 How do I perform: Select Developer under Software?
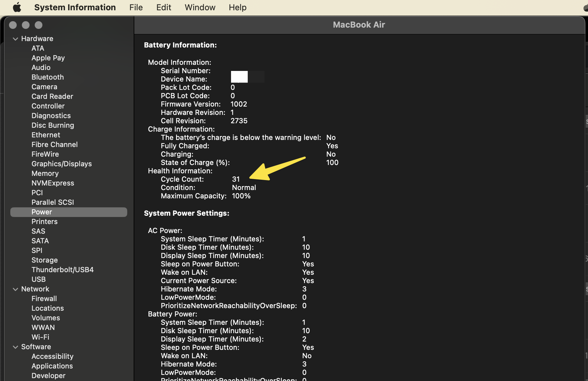[x=49, y=376]
